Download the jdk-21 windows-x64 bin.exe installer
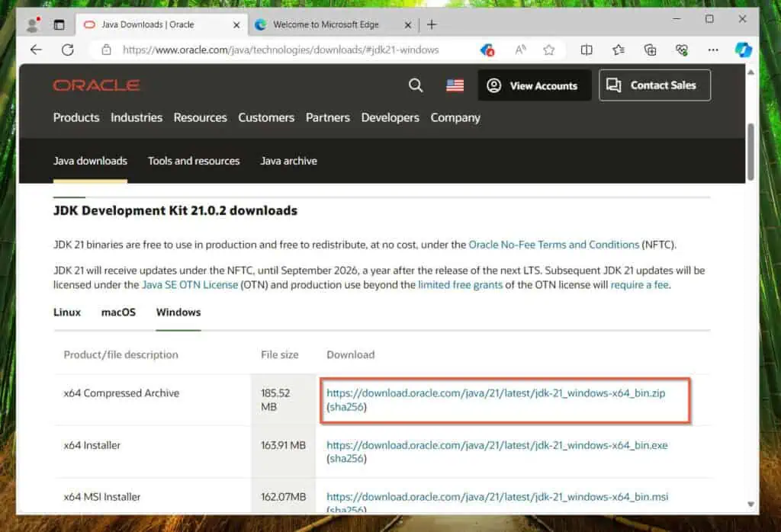 497,445
